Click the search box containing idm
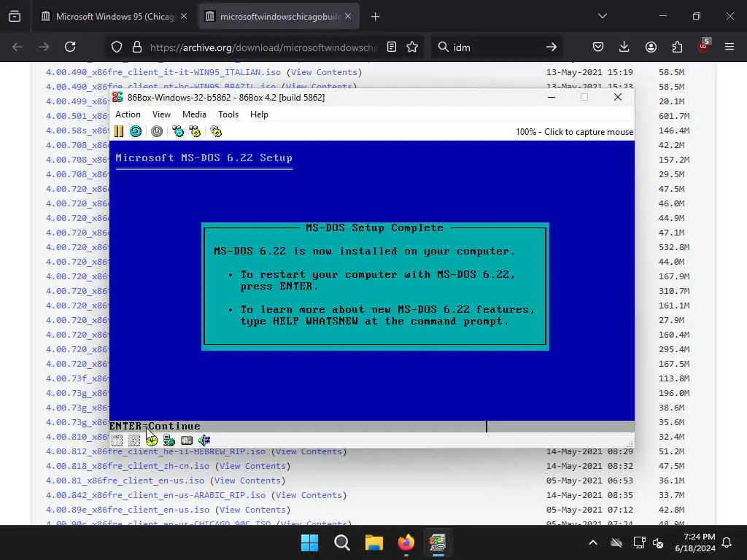 pos(495,47)
